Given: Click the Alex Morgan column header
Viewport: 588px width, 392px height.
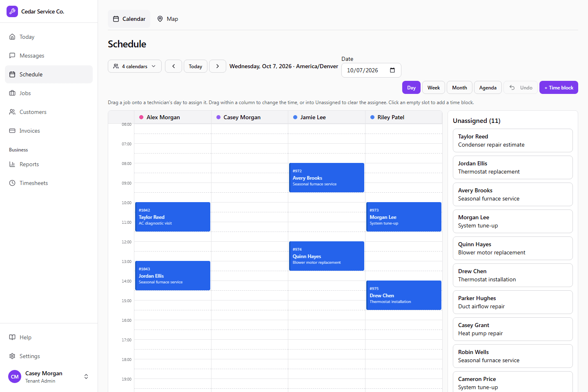Looking at the screenshot, I should [173, 117].
